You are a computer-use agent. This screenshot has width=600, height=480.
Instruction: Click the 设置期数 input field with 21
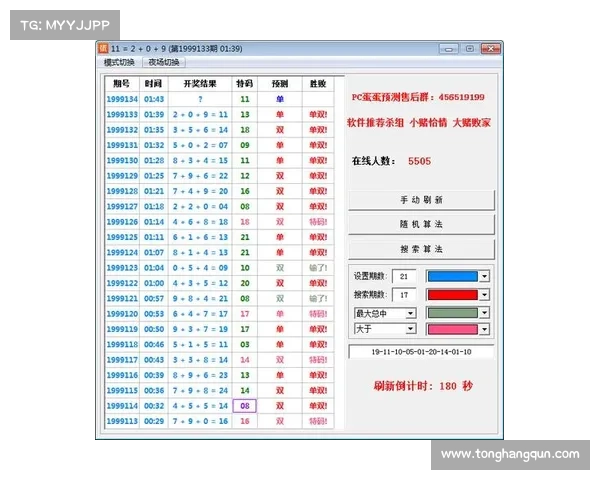click(x=404, y=276)
